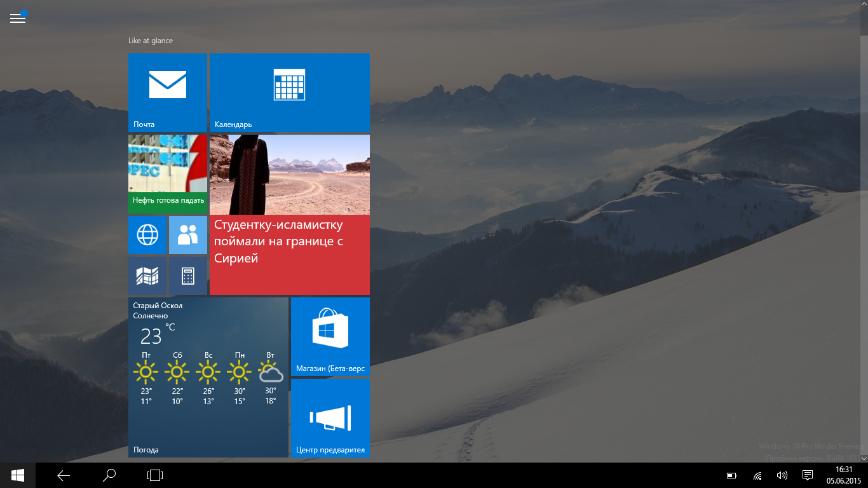Open Task View in the taskbar

(x=155, y=475)
